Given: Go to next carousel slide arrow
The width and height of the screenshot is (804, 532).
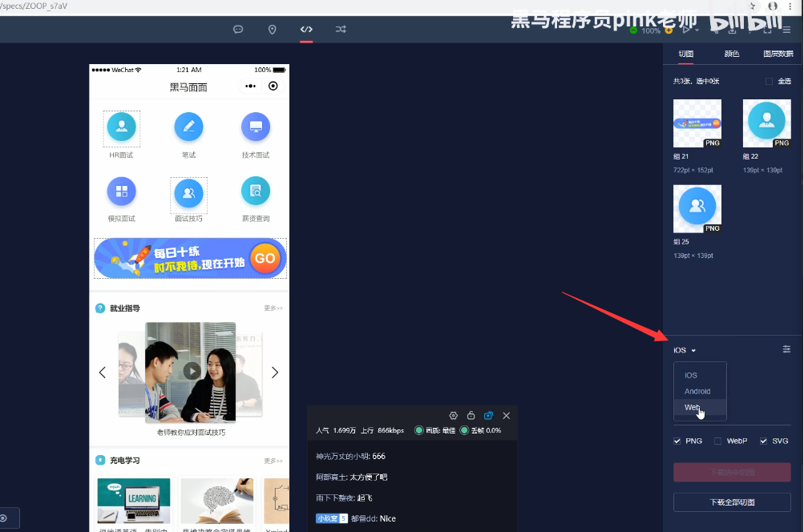Looking at the screenshot, I should coord(275,372).
